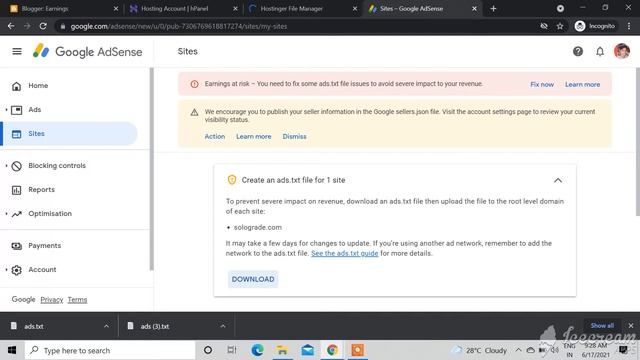The width and height of the screenshot is (640, 360).
Task: Expand Account submenu arrow
Action: (6, 270)
